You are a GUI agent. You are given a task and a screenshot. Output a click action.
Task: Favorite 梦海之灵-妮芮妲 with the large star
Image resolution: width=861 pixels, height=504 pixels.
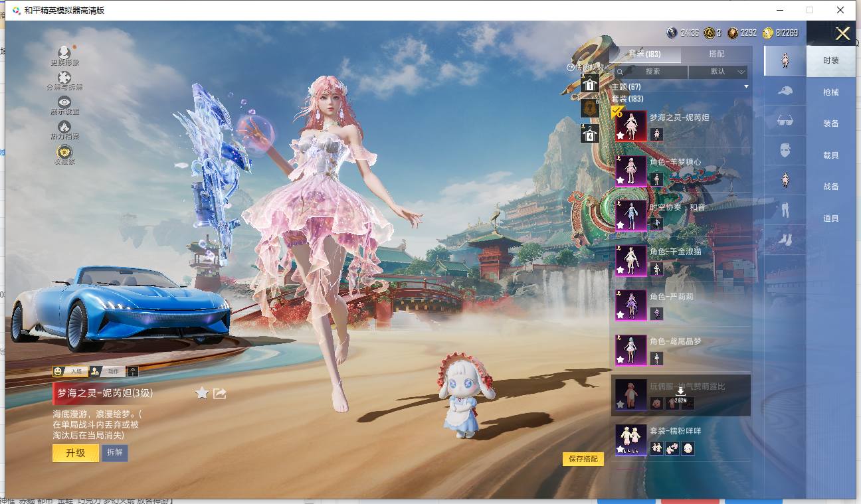(202, 393)
